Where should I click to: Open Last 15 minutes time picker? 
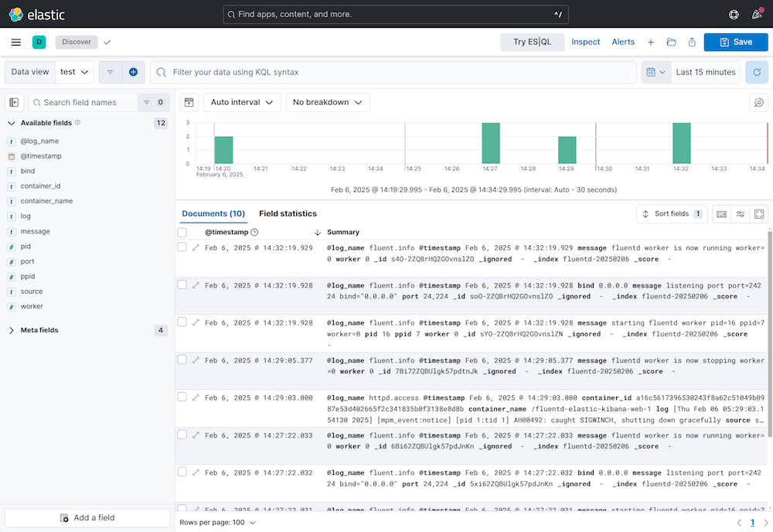click(x=706, y=72)
